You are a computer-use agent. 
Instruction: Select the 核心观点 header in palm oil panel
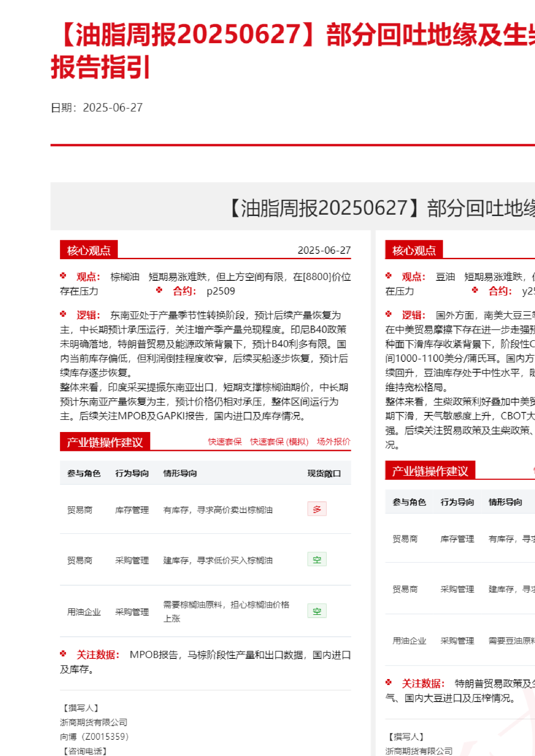(89, 250)
